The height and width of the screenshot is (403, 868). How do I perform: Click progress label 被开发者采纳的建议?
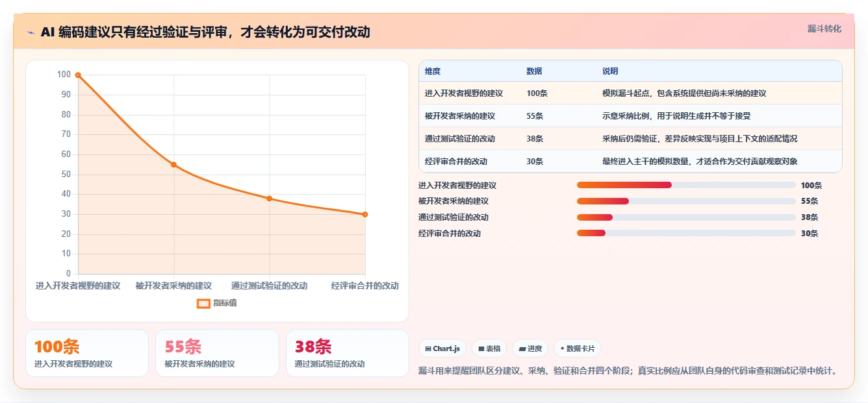coord(453,201)
